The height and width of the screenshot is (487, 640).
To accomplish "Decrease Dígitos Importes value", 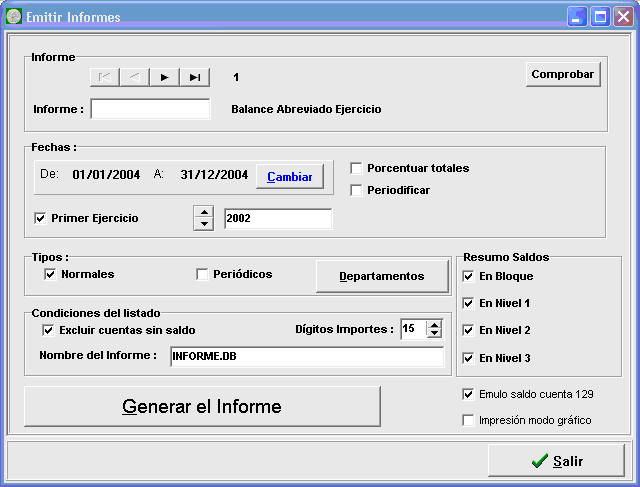I will (434, 334).
